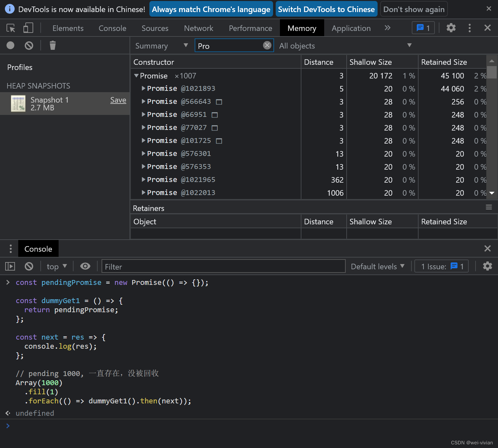Click the heap table scrollbar thumb

coord(492,72)
